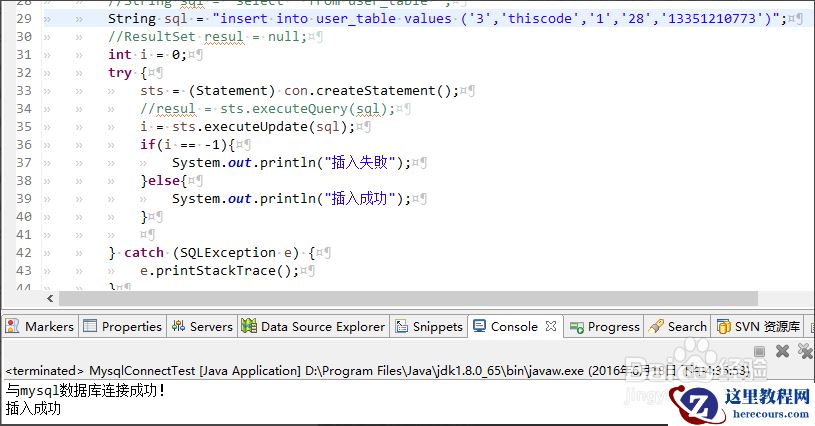This screenshot has height=426, width=815.
Task: Click the Snippets tab icon
Action: (401, 326)
